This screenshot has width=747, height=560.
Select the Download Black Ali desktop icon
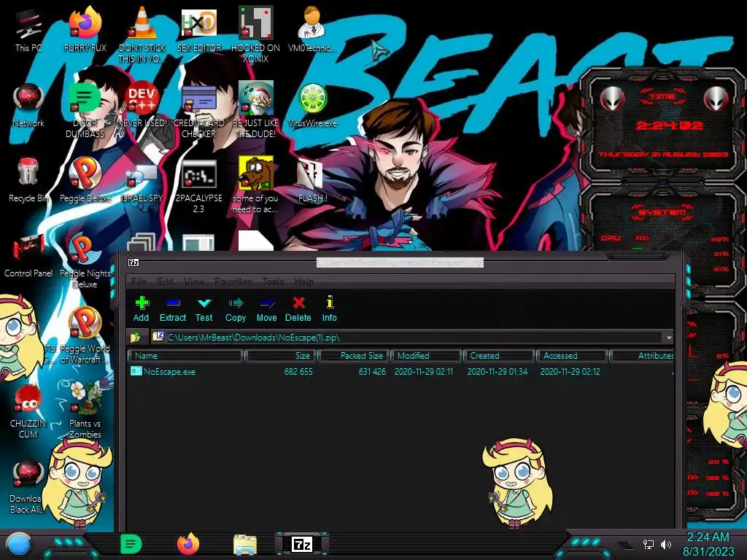point(28,486)
